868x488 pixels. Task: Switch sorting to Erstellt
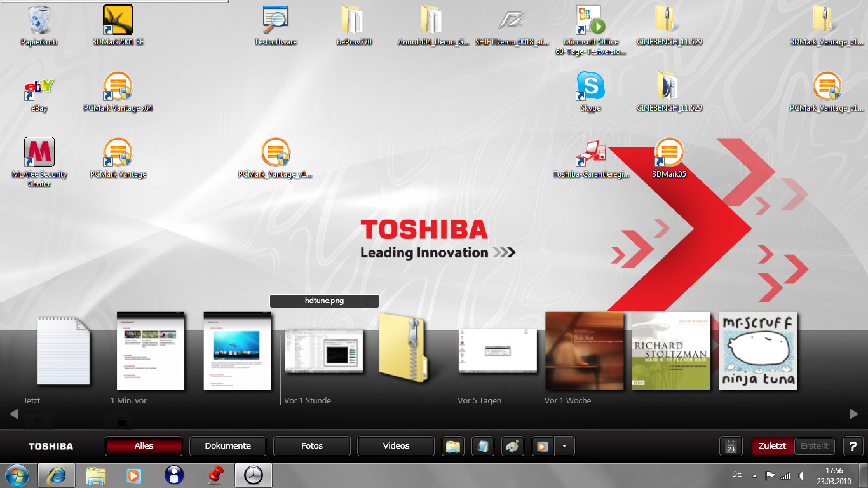[x=815, y=446]
